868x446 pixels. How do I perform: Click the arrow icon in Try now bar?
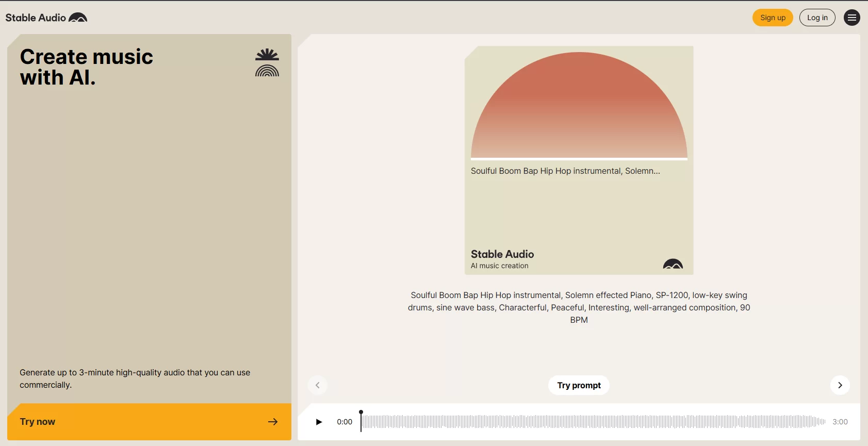tap(273, 422)
